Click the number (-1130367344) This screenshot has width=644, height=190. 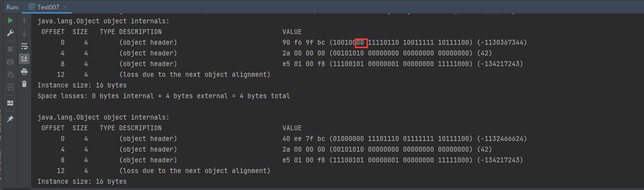point(502,43)
